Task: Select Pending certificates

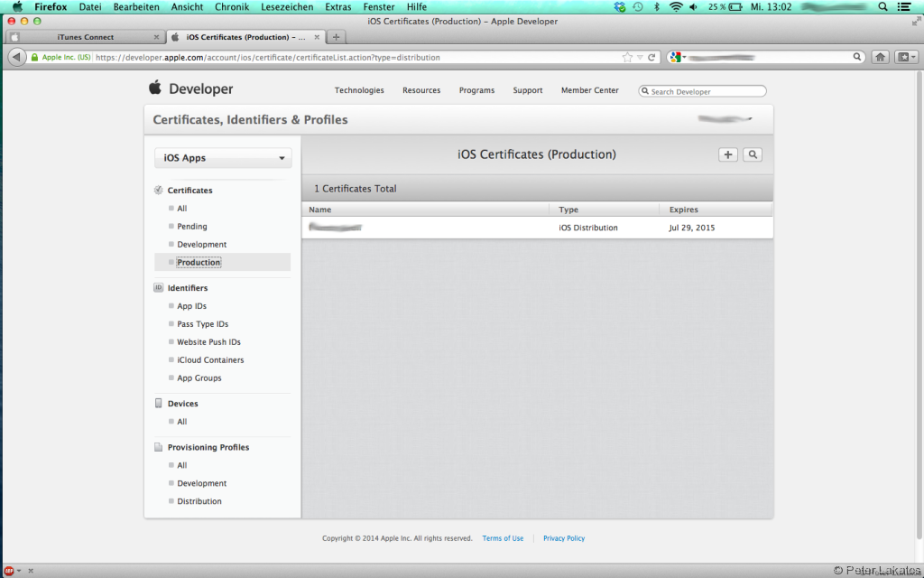Action: tap(192, 227)
